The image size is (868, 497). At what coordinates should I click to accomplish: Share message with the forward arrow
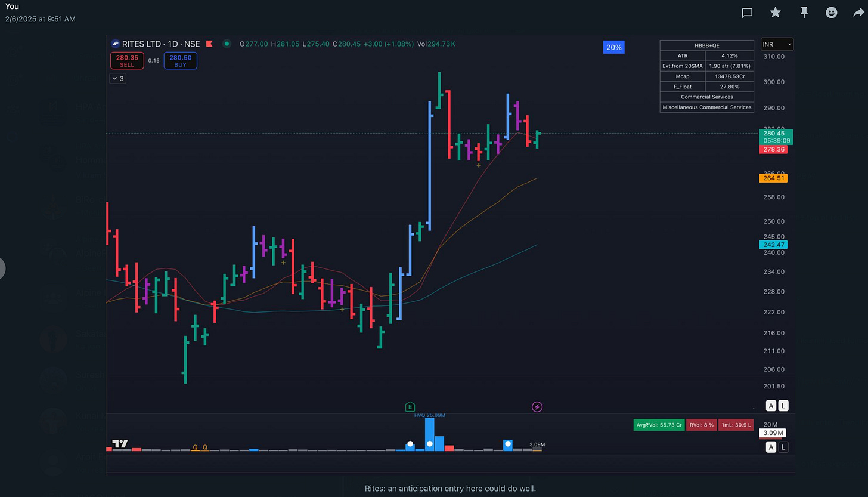(x=859, y=12)
